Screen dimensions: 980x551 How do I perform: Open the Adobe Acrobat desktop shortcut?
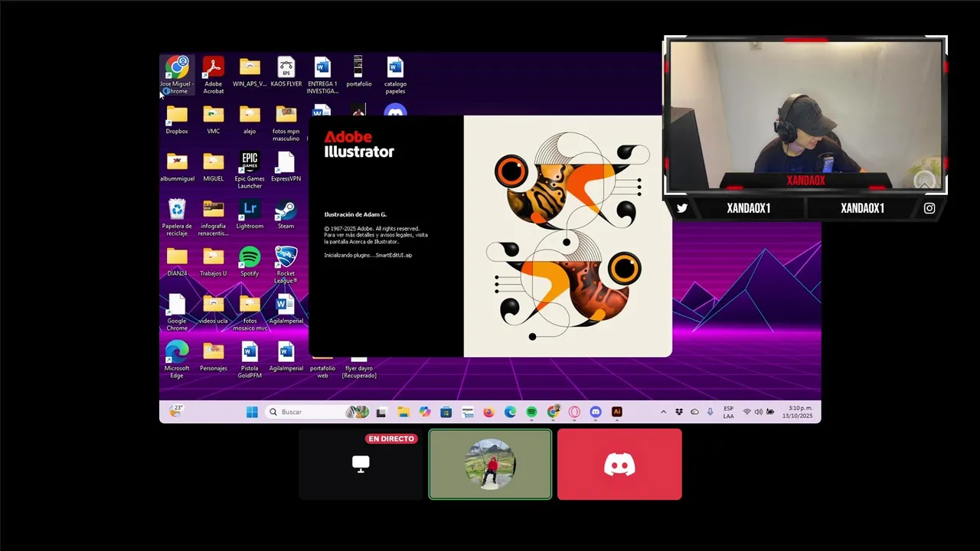(213, 75)
